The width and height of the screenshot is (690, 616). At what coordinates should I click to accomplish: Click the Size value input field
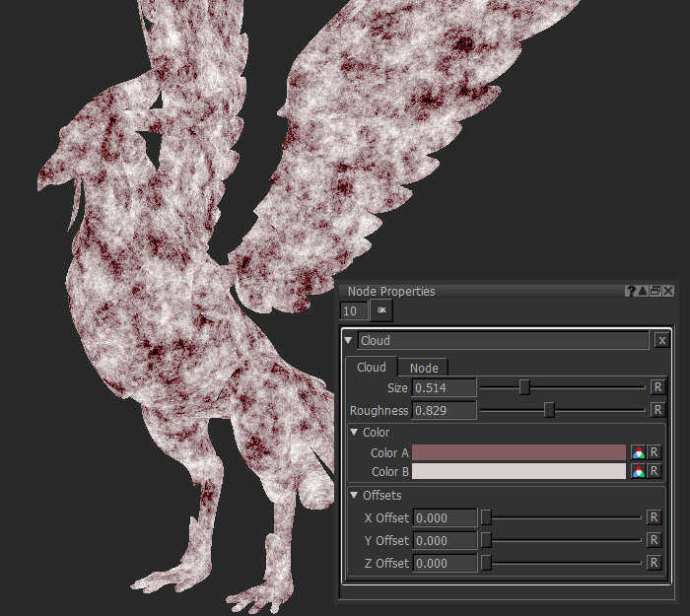point(444,388)
